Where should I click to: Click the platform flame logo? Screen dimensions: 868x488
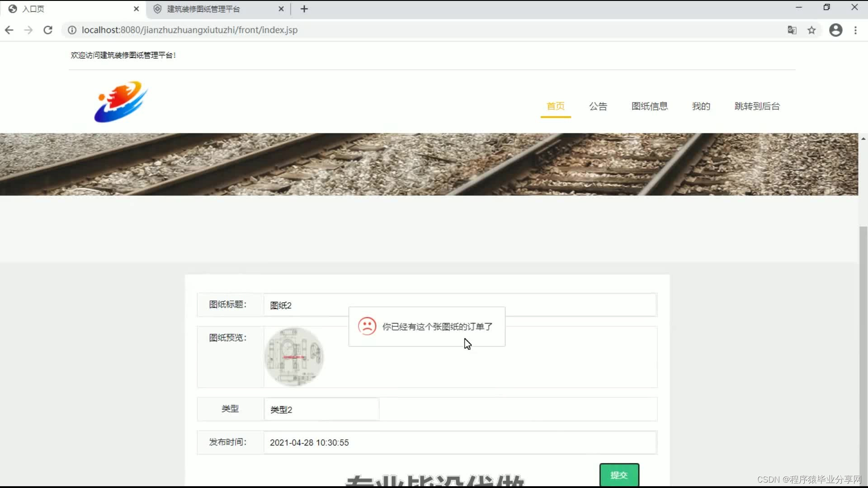coord(121,102)
